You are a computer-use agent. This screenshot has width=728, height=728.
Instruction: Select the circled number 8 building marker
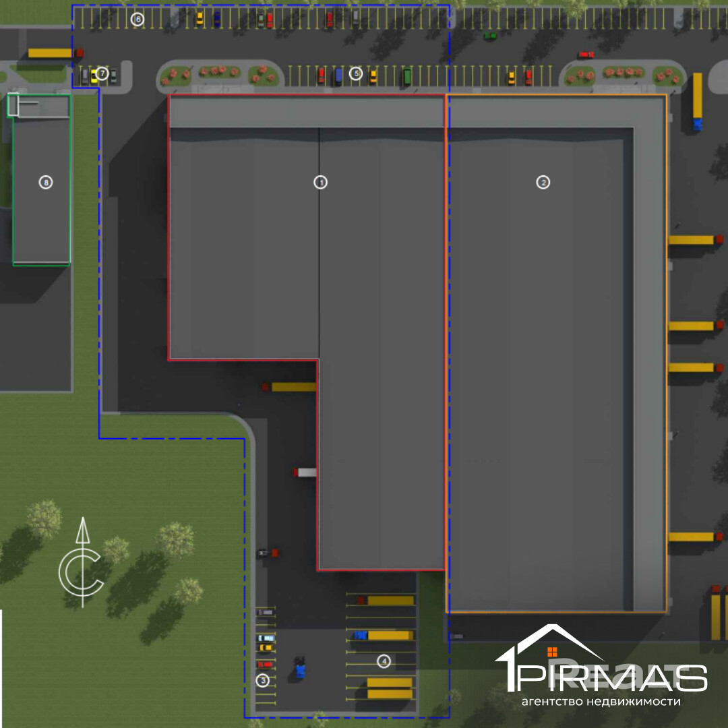click(46, 182)
